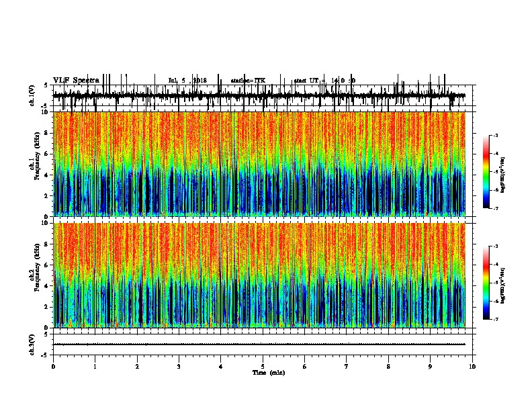This screenshot has width=532, height=411.
Task: Click the "ch.1 Frequency (kHz)" axis label
Action: click(x=36, y=164)
